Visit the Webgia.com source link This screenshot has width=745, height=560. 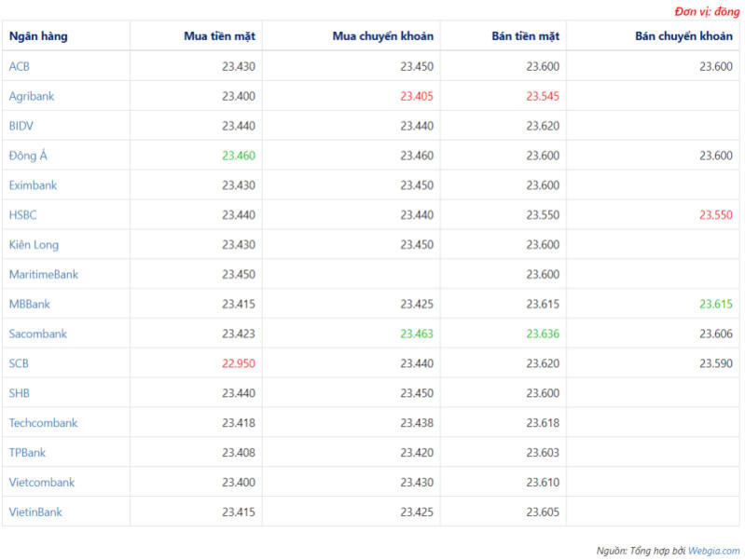pyautogui.click(x=713, y=551)
